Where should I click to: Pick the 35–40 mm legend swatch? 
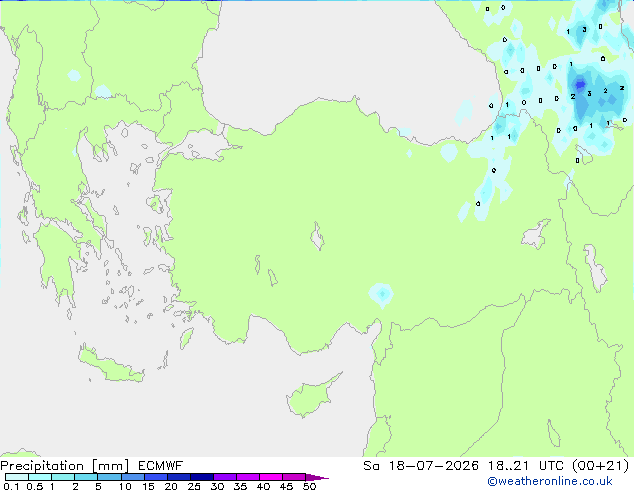coord(247,477)
